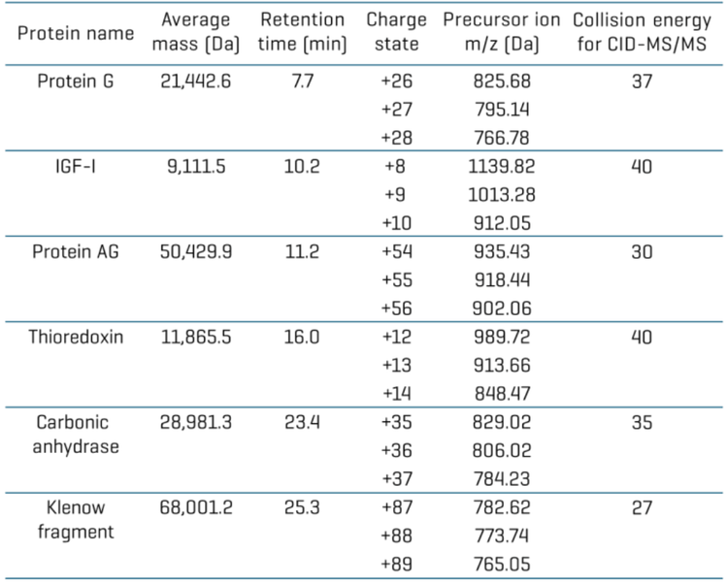Select the average mass value 21,442.6

click(196, 81)
